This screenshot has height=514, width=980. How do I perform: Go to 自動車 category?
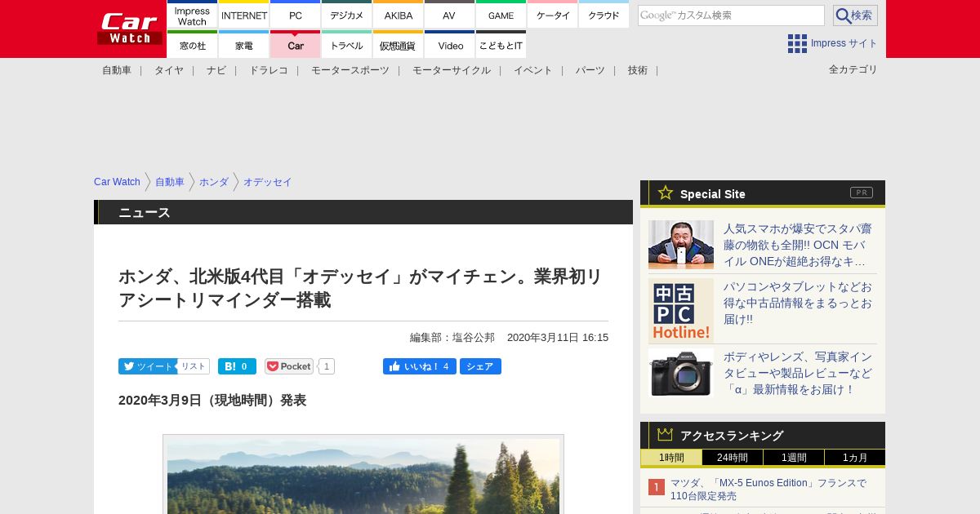(x=117, y=70)
